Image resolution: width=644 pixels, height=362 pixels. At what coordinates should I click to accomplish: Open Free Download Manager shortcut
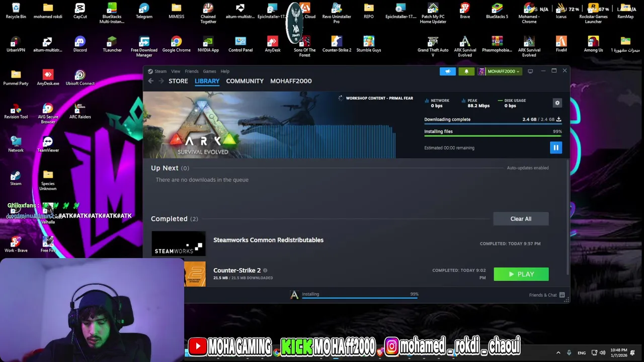(144, 46)
